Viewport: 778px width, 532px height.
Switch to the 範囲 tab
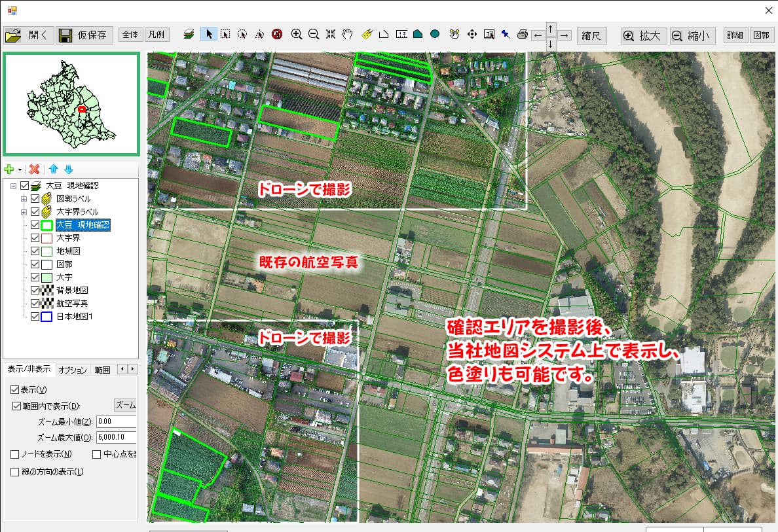[x=102, y=370]
